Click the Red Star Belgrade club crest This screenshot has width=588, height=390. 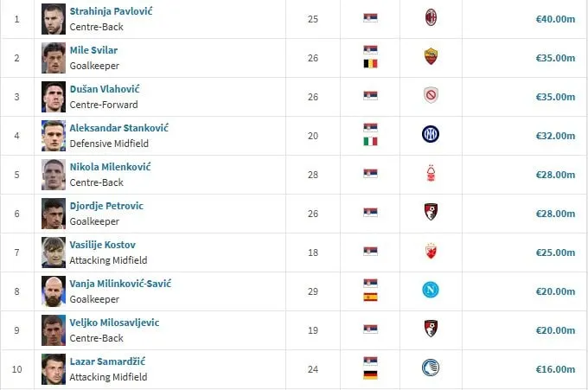431,252
